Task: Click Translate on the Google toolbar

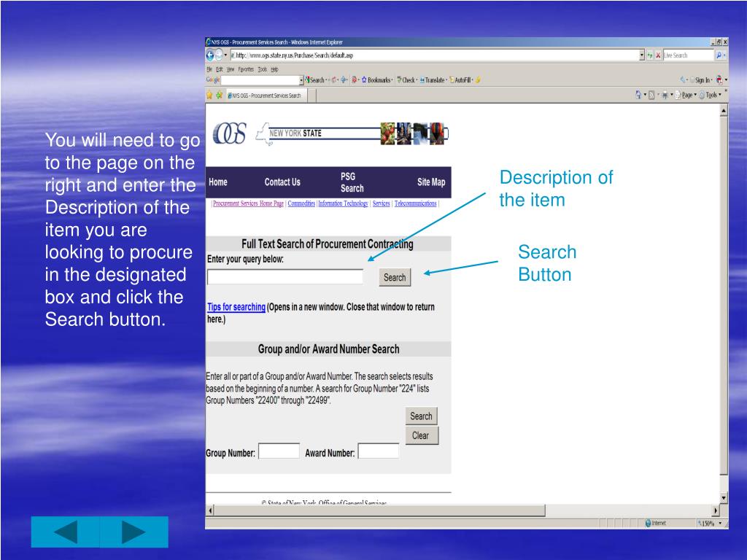Action: click(433, 80)
